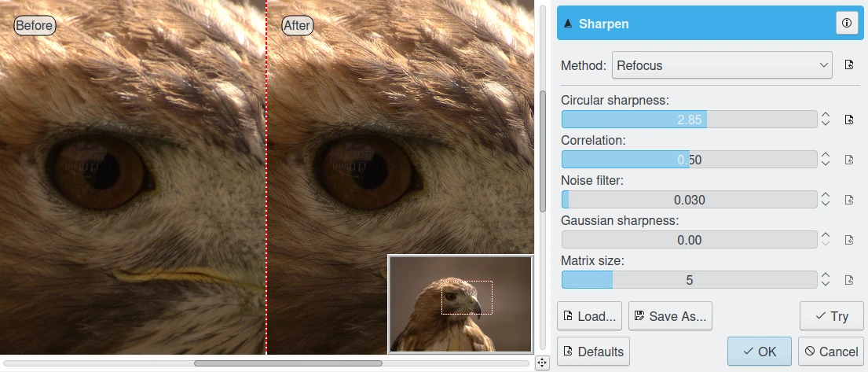Reset Noise filter using its reset icon
The height and width of the screenshot is (372, 868).
tap(848, 200)
